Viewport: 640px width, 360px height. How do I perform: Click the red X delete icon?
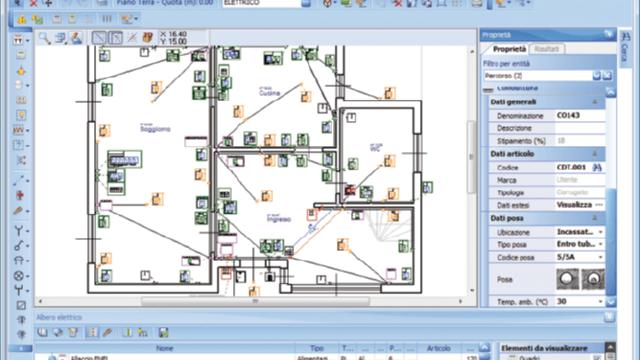(34, 3)
